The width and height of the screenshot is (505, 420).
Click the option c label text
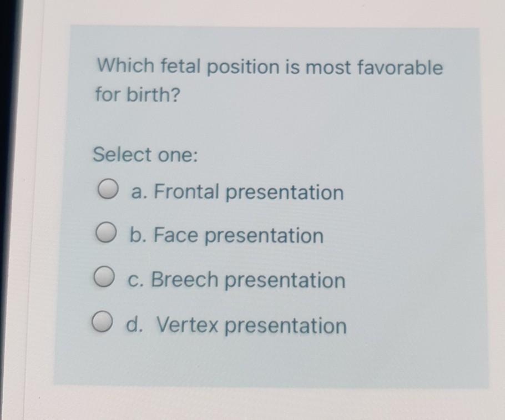[236, 280]
